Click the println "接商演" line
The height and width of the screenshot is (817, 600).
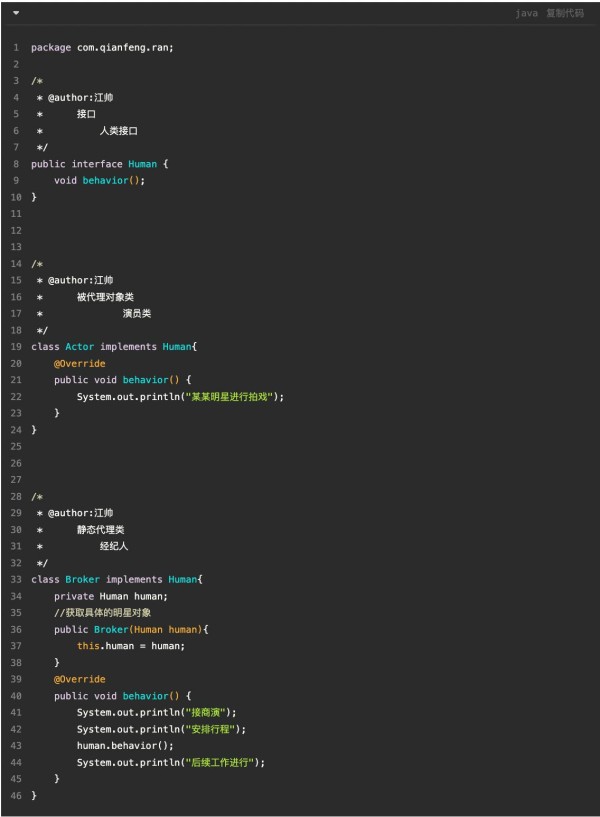[156, 712]
